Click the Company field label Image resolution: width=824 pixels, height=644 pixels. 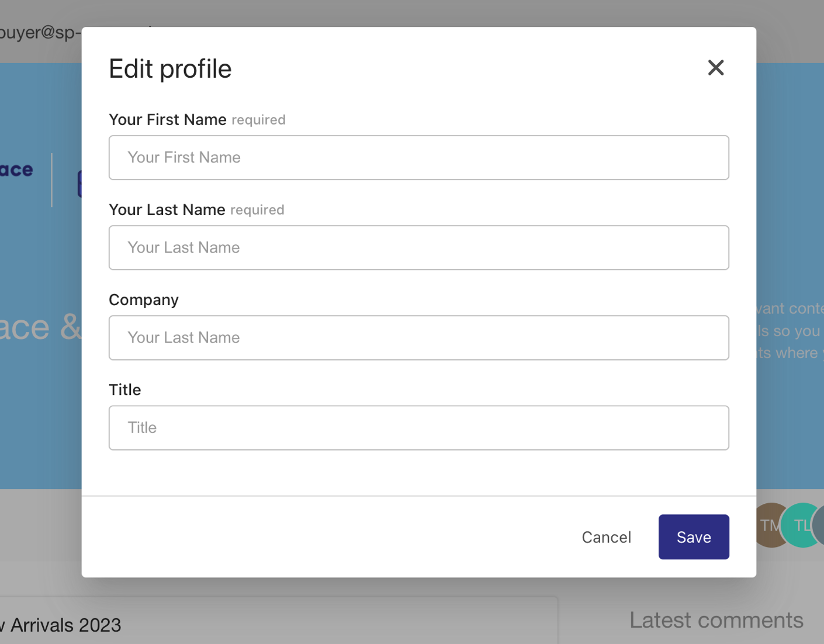tap(143, 299)
